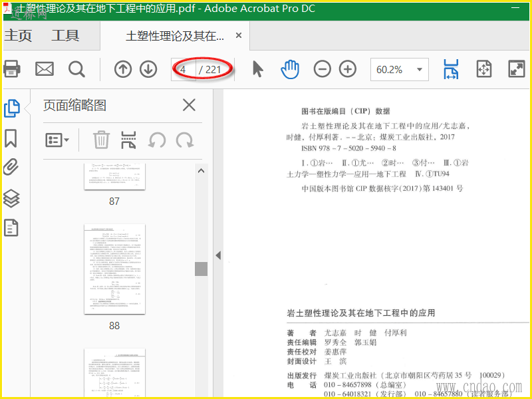Screen dimensions: 532x399
Task: Close the open document tab
Action: 239,35
